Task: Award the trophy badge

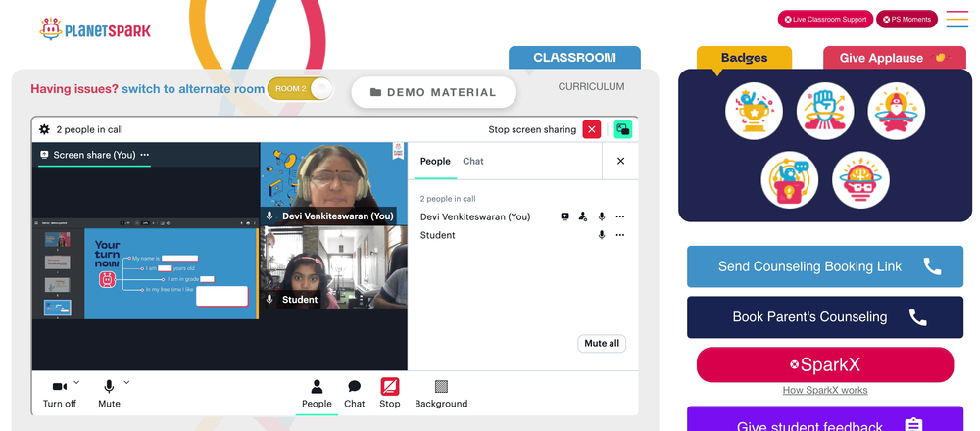Action: coord(754,112)
